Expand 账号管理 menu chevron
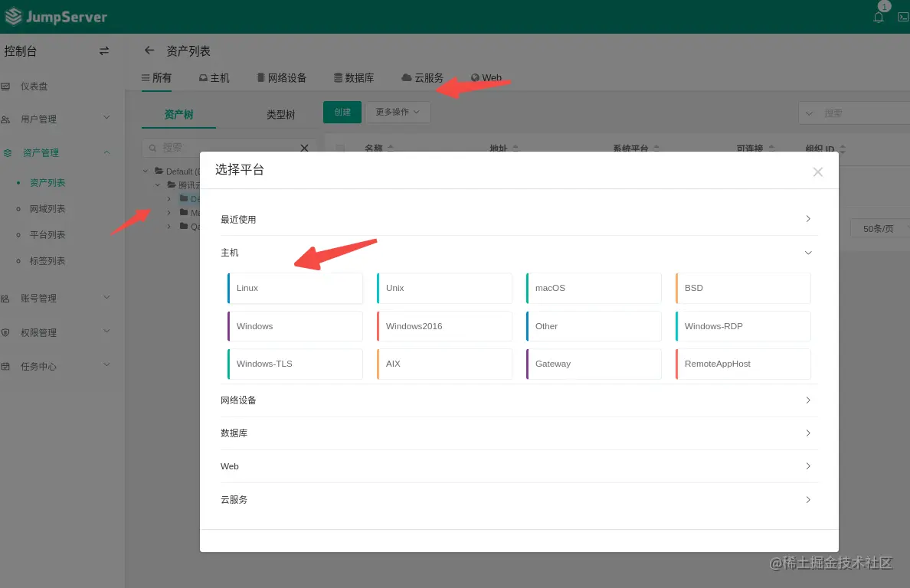Image resolution: width=910 pixels, height=588 pixels. coord(106,298)
